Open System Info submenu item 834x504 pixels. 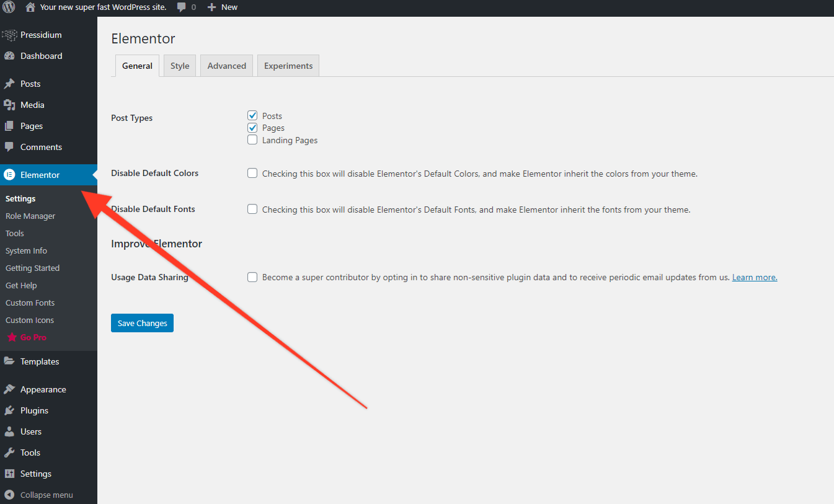pos(26,250)
